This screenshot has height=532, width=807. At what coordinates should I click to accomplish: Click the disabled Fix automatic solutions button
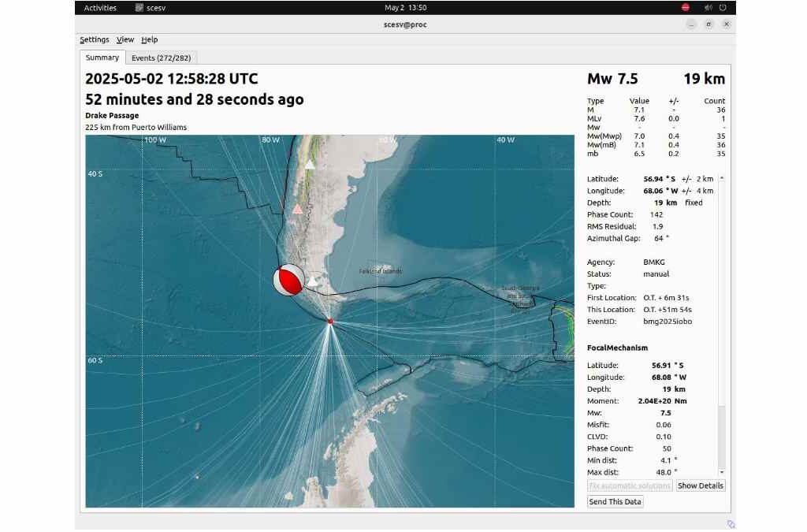(630, 485)
